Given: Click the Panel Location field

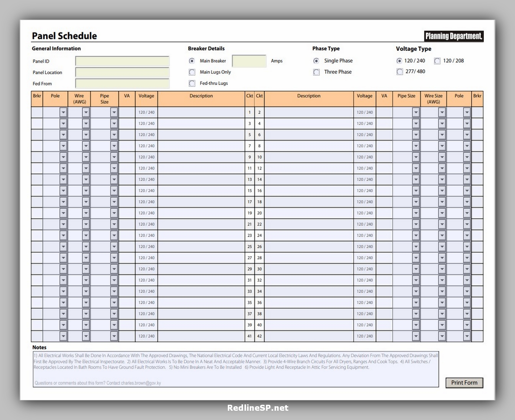Looking at the screenshot, I should pos(122,72).
